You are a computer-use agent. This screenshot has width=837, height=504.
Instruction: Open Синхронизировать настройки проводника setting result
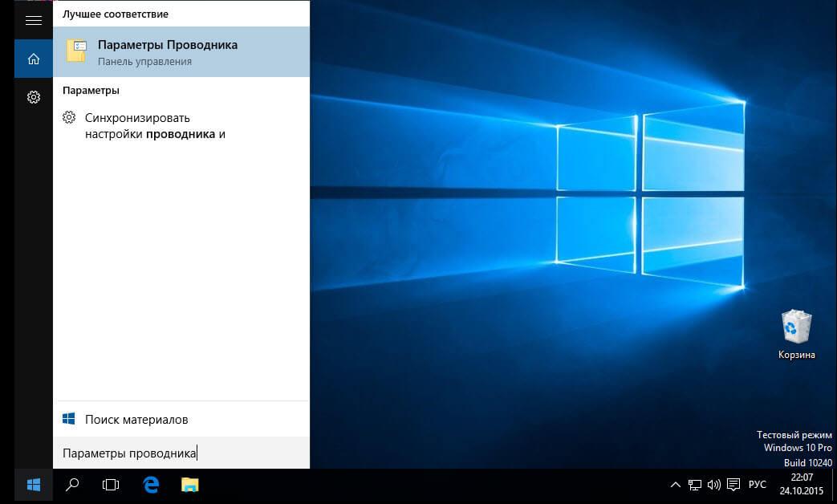point(181,125)
